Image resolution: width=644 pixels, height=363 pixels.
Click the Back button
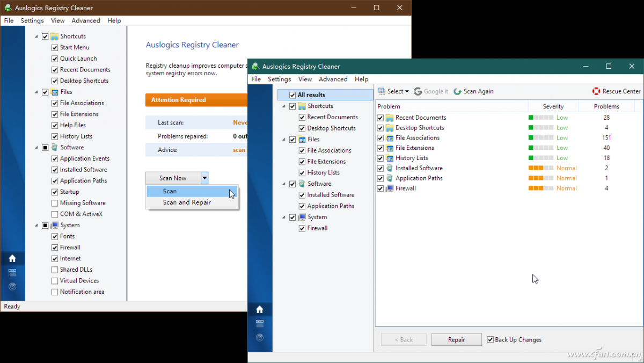pos(404,339)
